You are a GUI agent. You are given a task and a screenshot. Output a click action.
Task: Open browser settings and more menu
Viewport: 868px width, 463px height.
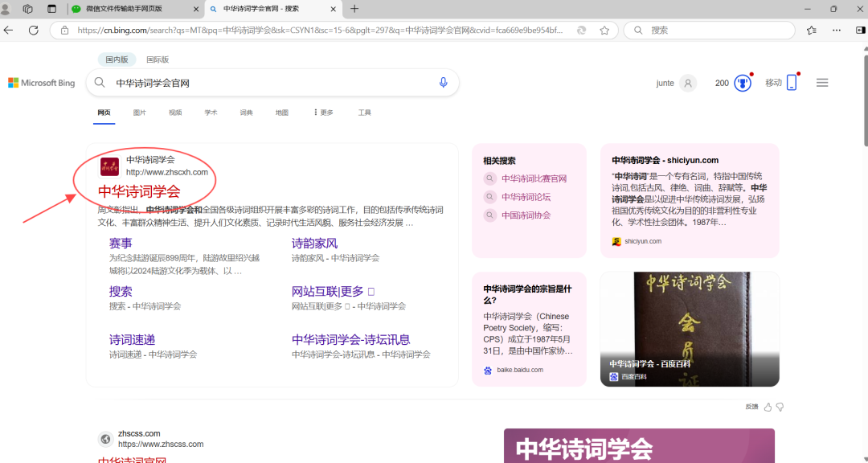click(837, 31)
